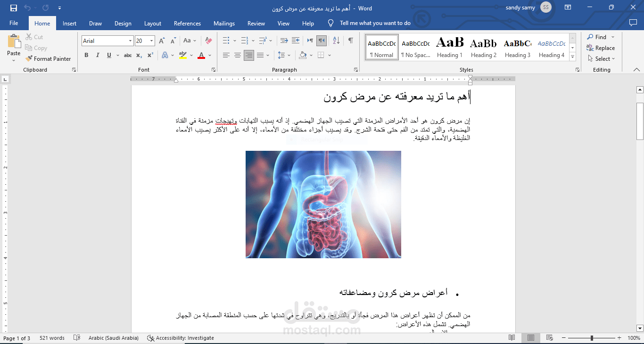The image size is (644, 344).
Task: Click Accessibility: Investigate in status bar
Action: pos(181,338)
